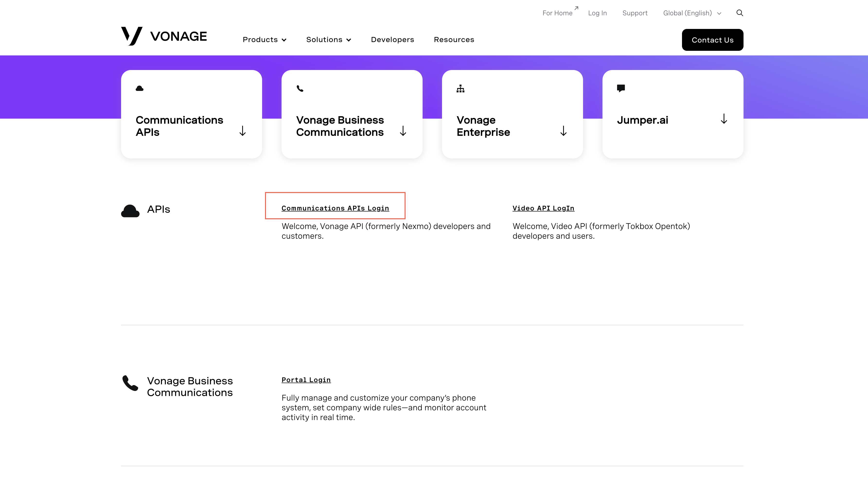Click the Vonage Business Communications section heading
Image resolution: width=868 pixels, height=493 pixels.
(190, 386)
